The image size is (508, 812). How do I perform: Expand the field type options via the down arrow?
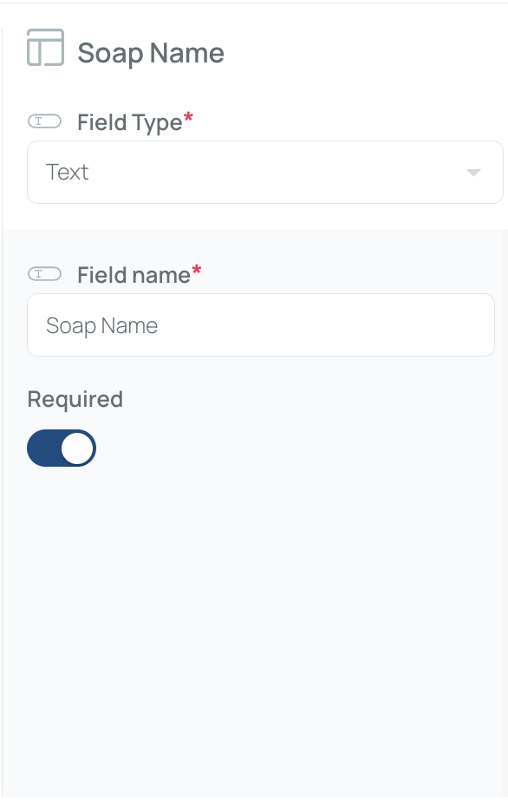(473, 173)
